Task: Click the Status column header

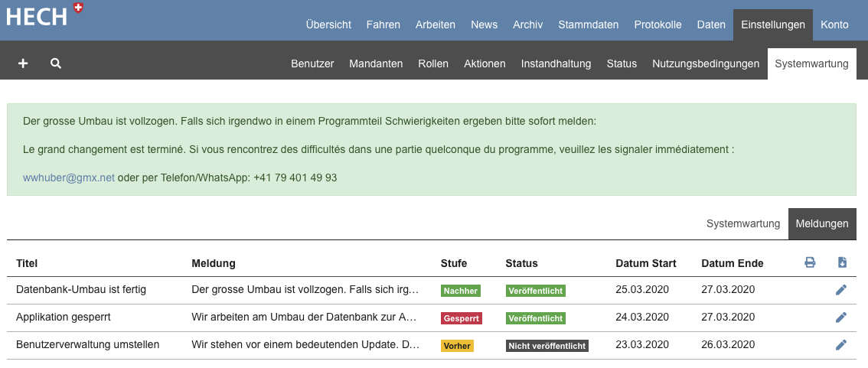Action: [x=521, y=263]
